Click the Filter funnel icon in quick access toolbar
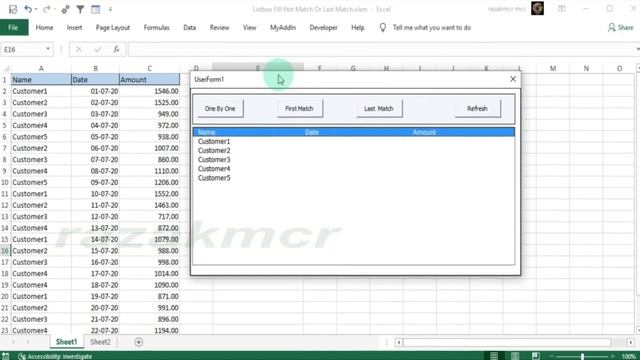The height and width of the screenshot is (360, 640). point(80,9)
